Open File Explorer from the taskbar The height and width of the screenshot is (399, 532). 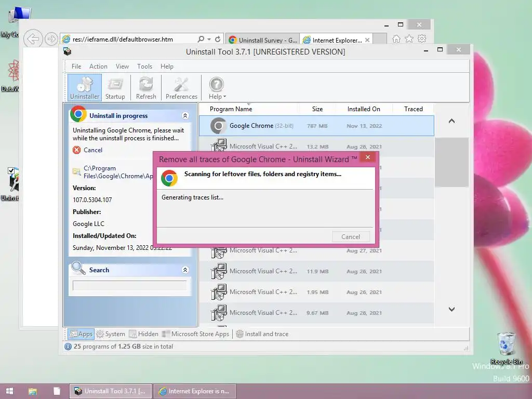(x=33, y=391)
